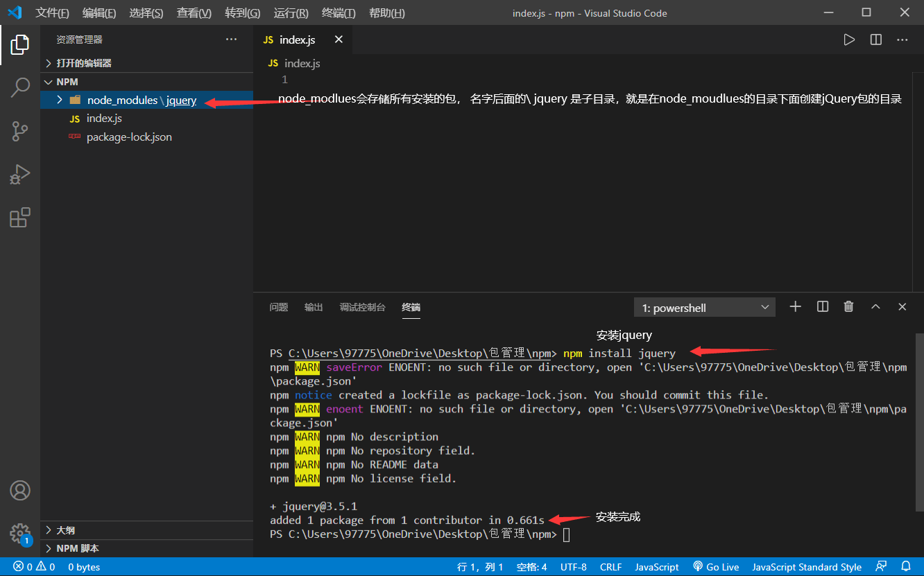This screenshot has height=576, width=924.
Task: Open the Search view in activity bar
Action: [19, 87]
